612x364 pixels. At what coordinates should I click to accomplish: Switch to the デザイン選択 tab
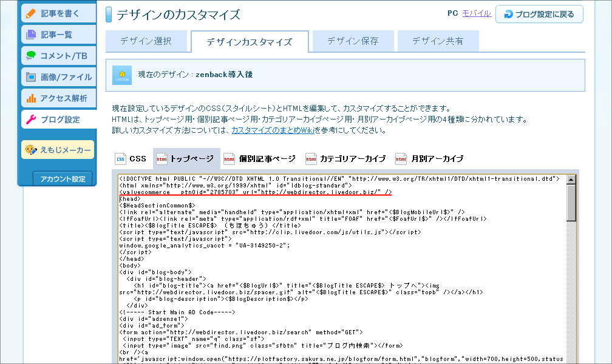coord(146,41)
